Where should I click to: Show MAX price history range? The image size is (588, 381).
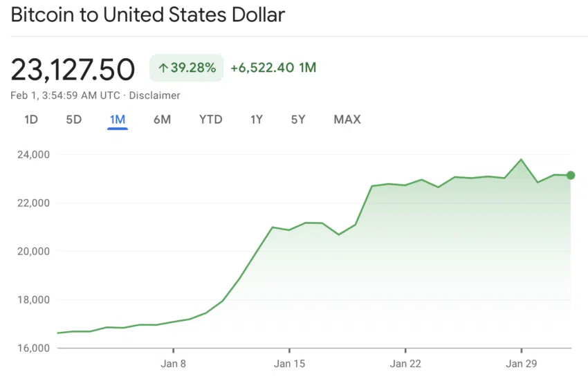[x=347, y=120]
